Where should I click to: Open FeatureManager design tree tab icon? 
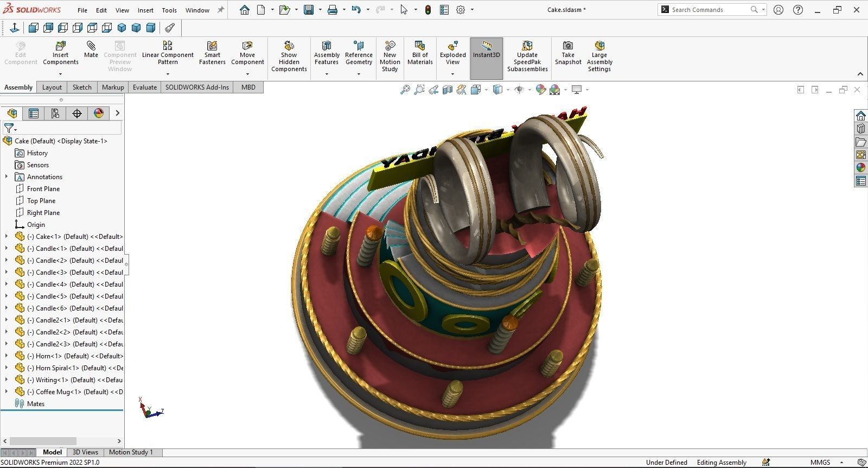(12, 113)
